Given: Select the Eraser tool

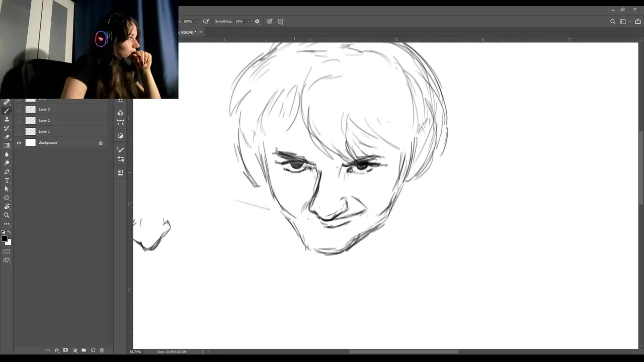Looking at the screenshot, I should click(x=7, y=137).
